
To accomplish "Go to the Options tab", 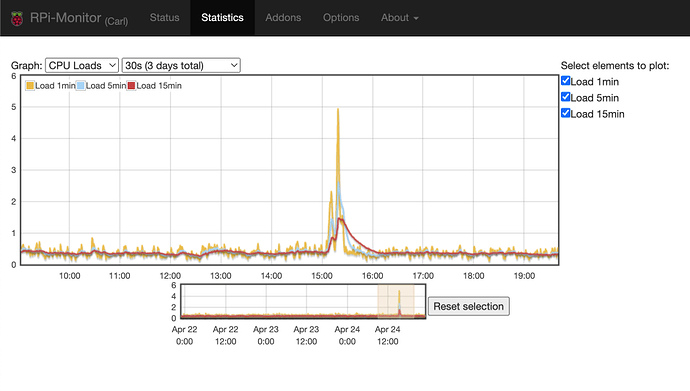I will tap(341, 18).
